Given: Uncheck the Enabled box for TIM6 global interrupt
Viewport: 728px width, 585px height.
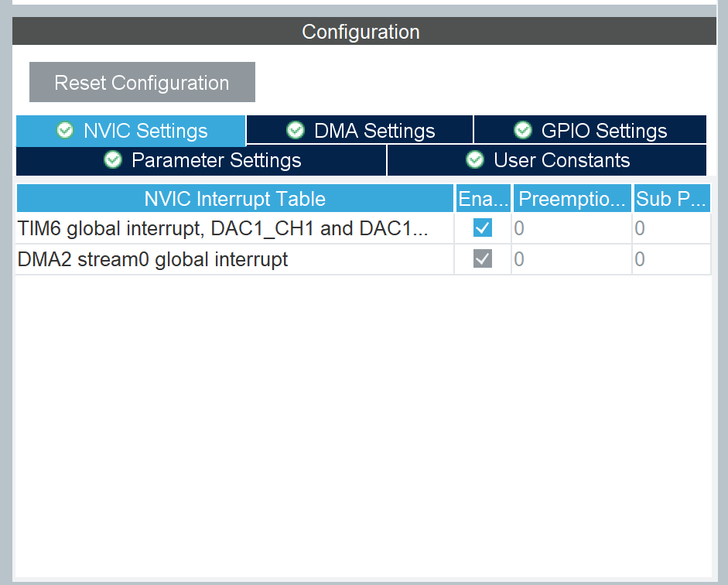Looking at the screenshot, I should click(x=482, y=227).
